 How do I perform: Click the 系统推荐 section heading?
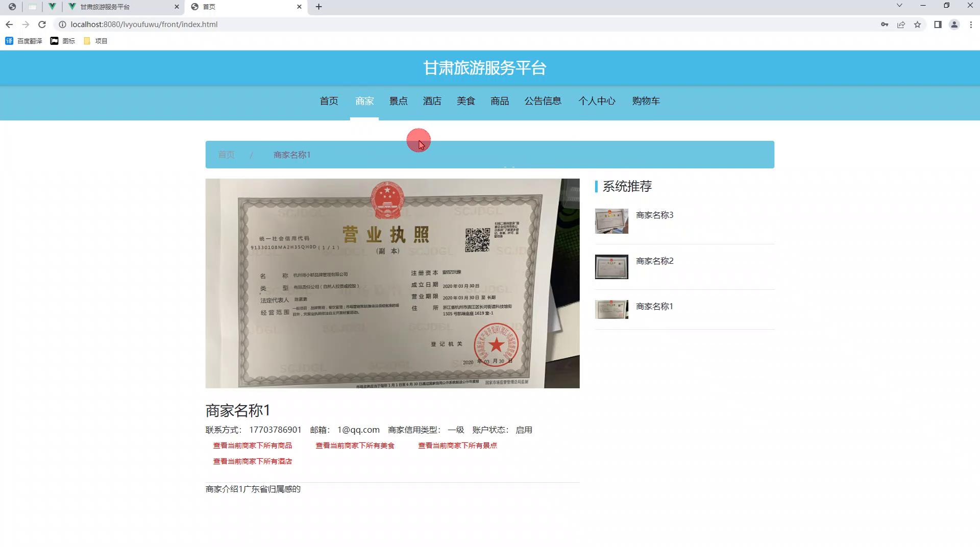(x=627, y=186)
